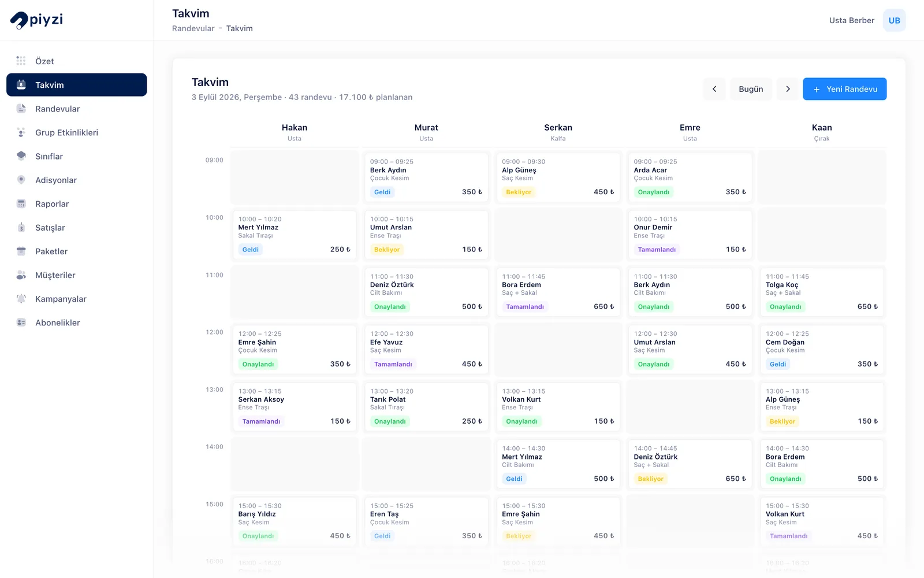Screen dimensions: 924x578
Task: Open Mert Yılmaz 10:00 appointment card
Action: (x=295, y=234)
